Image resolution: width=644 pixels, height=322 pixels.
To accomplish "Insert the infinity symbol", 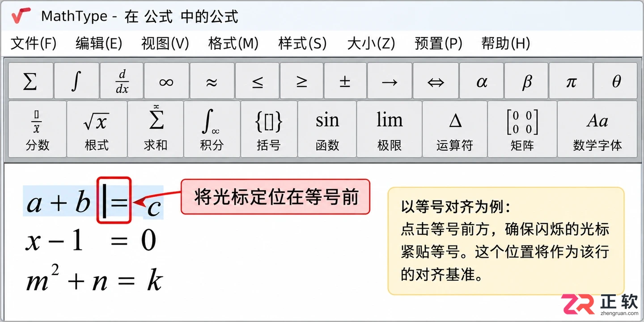I will [x=166, y=81].
